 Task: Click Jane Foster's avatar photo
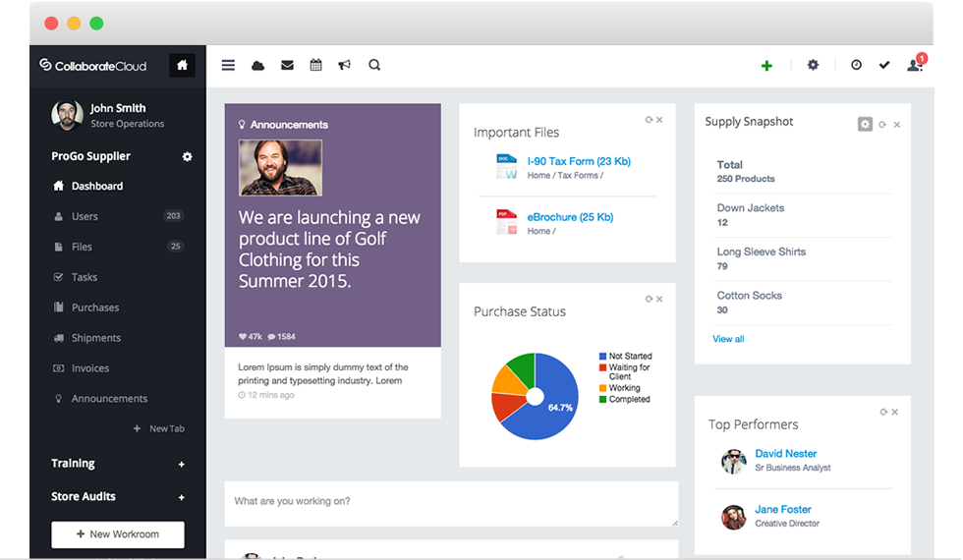point(733,517)
